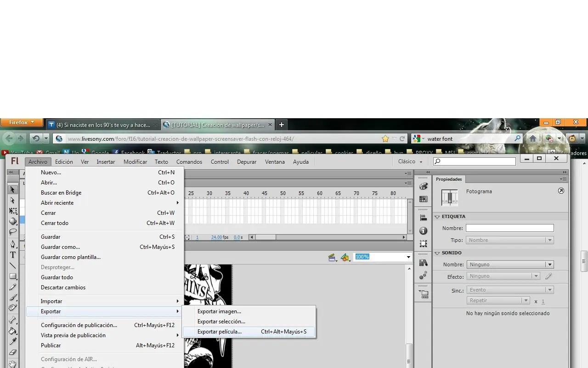Open the Sinc. Evento dropdown
This screenshot has height=368, width=588.
click(509, 290)
